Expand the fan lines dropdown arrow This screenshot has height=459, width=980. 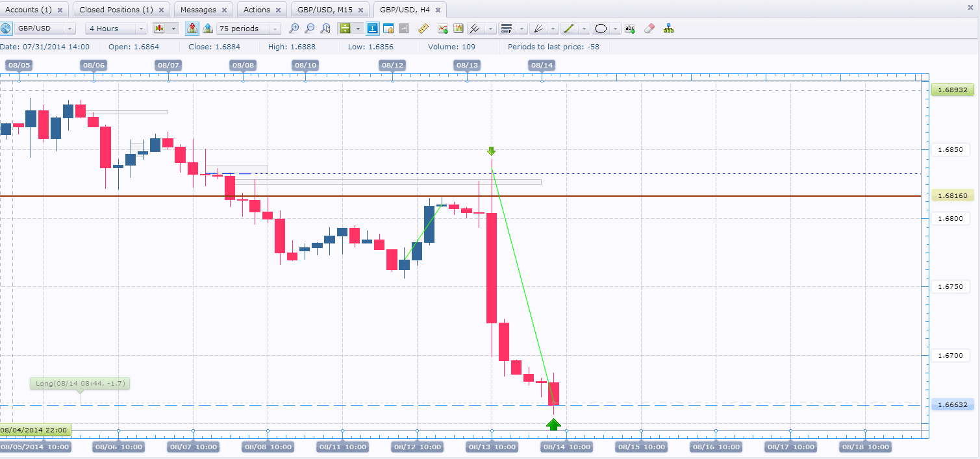pos(553,29)
